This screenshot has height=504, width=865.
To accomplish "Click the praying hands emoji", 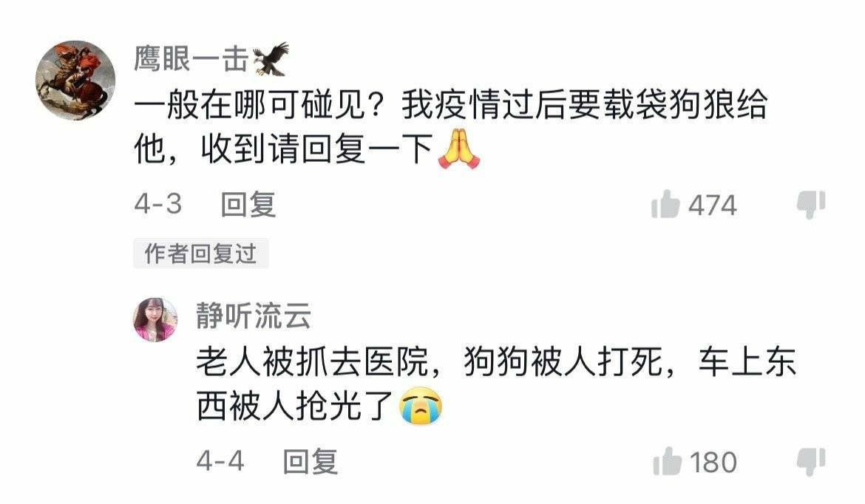I will coord(458,149).
